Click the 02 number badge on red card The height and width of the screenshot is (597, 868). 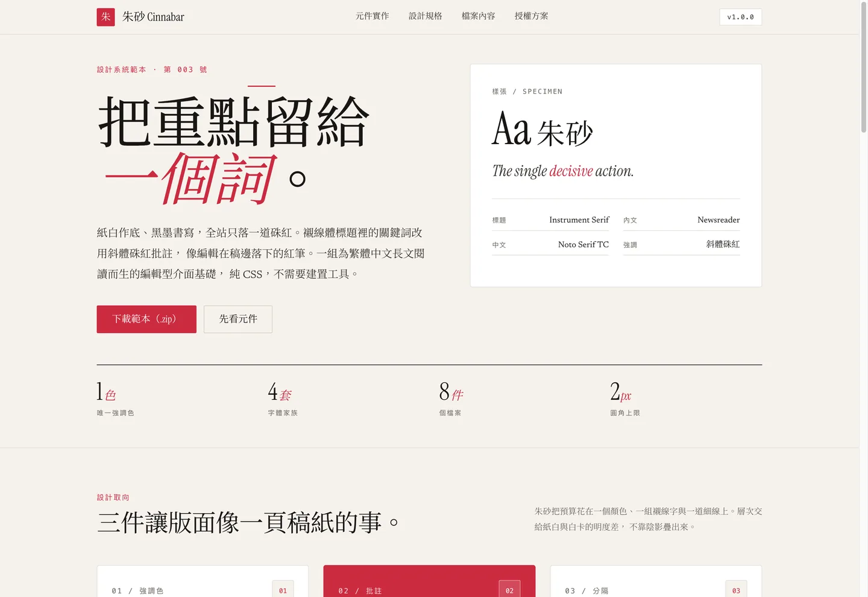pos(509,589)
